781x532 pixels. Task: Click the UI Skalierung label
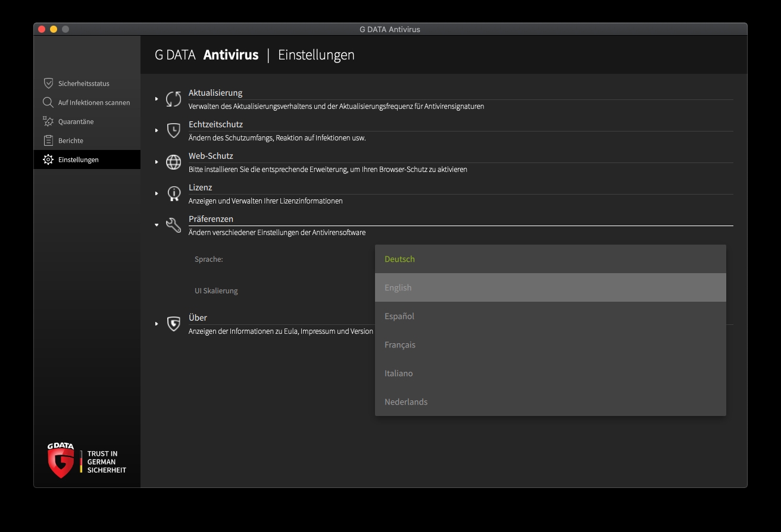click(x=216, y=291)
